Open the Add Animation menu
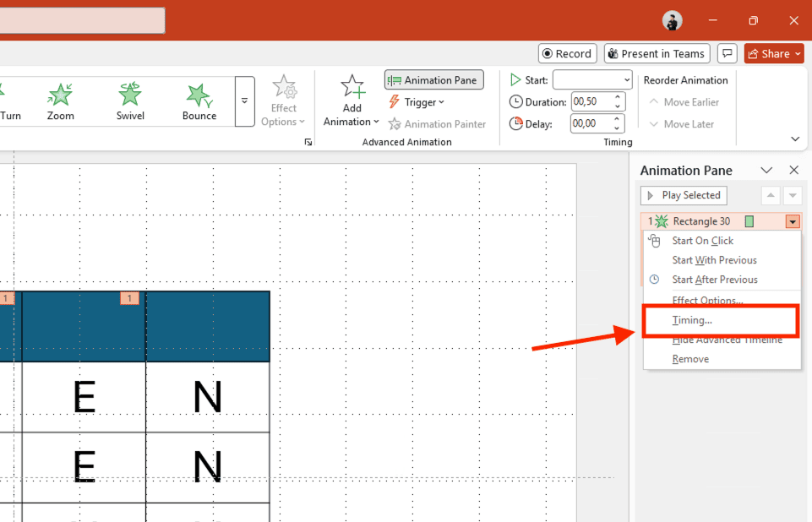This screenshot has width=812, height=522. [x=352, y=101]
